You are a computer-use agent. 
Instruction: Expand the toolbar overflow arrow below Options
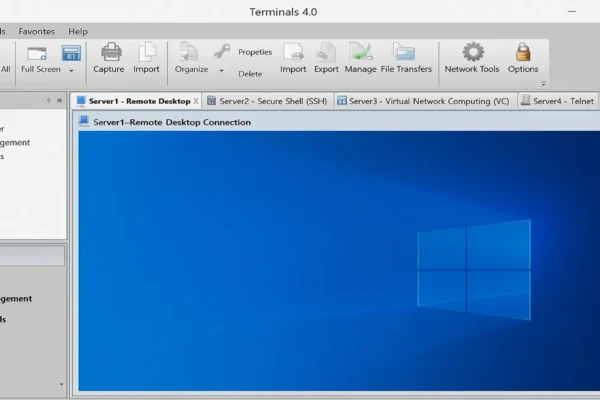[543, 83]
